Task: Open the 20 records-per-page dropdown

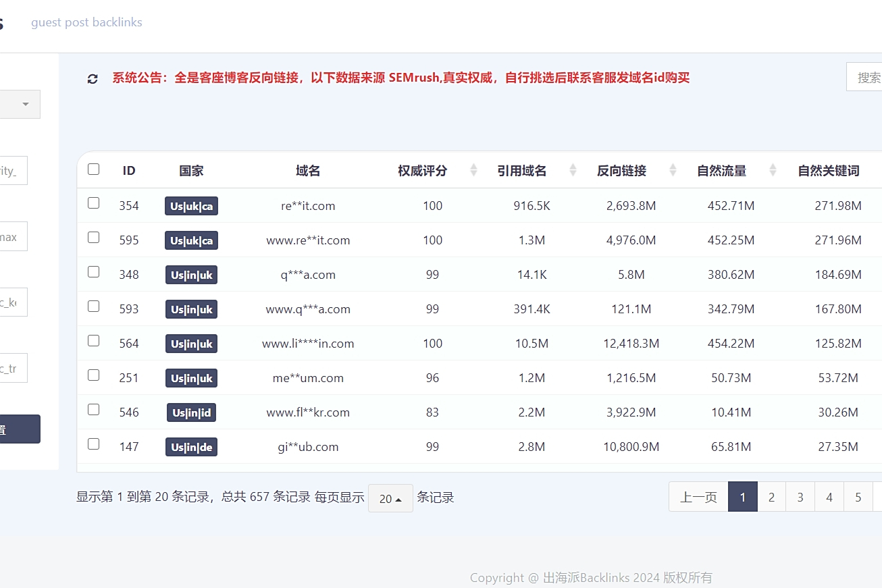Action: click(390, 498)
